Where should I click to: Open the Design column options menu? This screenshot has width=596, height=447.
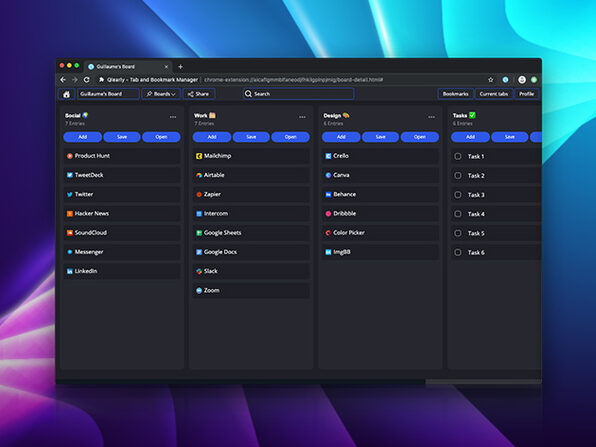[x=431, y=117]
